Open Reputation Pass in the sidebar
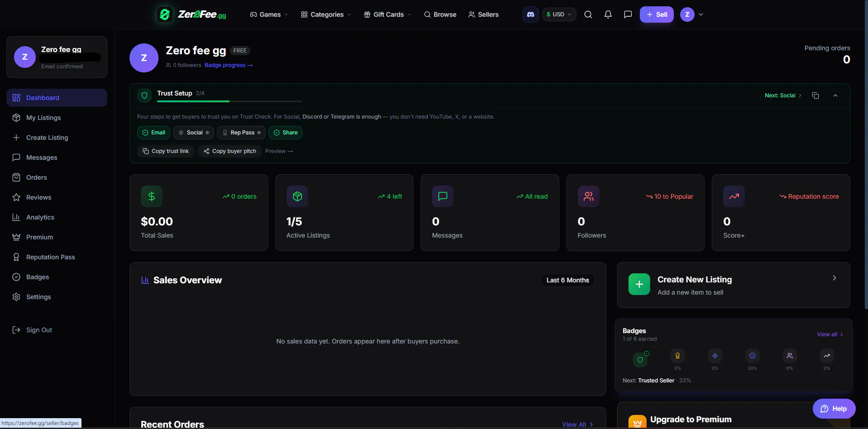868x429 pixels. click(x=57, y=257)
